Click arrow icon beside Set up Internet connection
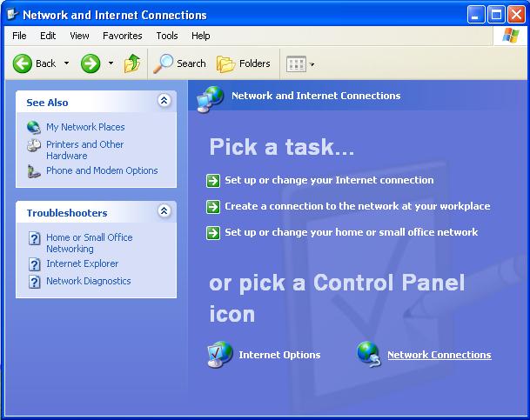This screenshot has height=420, width=530. (x=213, y=181)
